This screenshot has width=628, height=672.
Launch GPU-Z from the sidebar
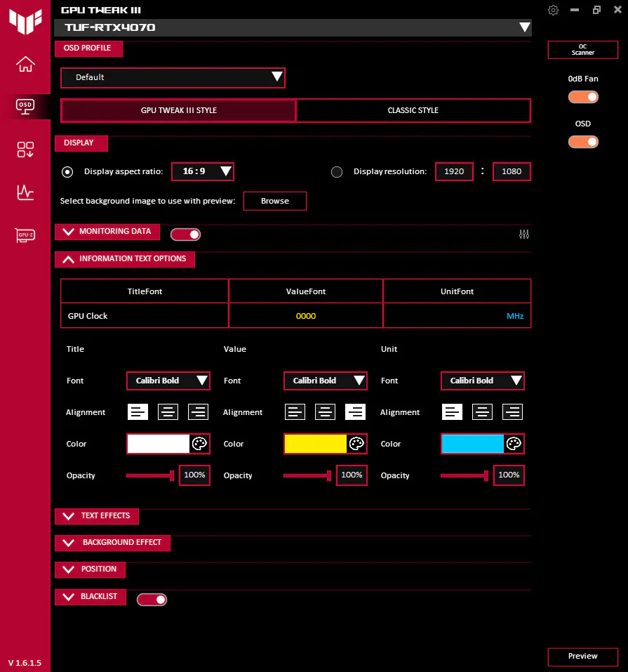[25, 235]
